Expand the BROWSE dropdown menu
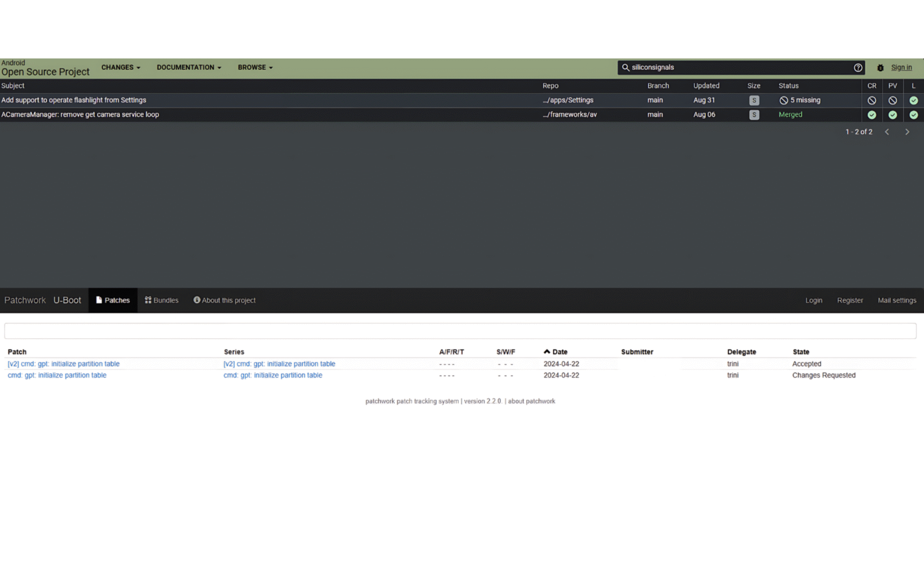924x578 pixels. tap(255, 67)
